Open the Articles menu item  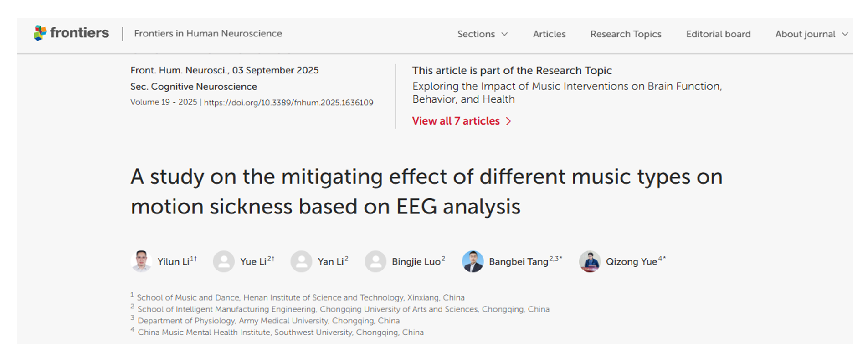[549, 34]
